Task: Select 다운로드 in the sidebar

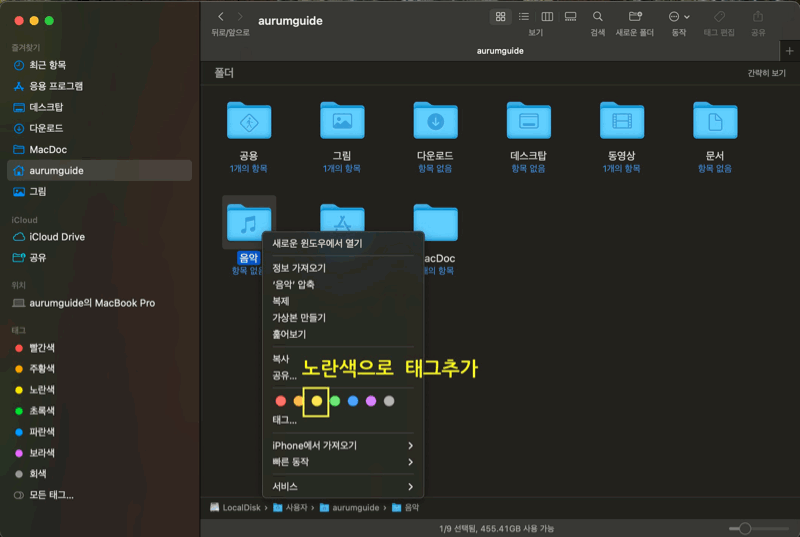Action: point(99,128)
